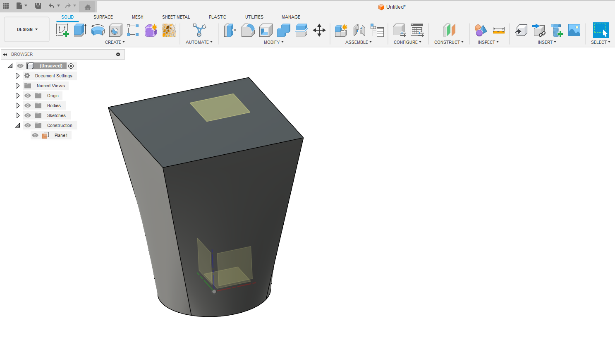
Task: Toggle visibility of the Unsaved root component
Action: pyautogui.click(x=20, y=66)
